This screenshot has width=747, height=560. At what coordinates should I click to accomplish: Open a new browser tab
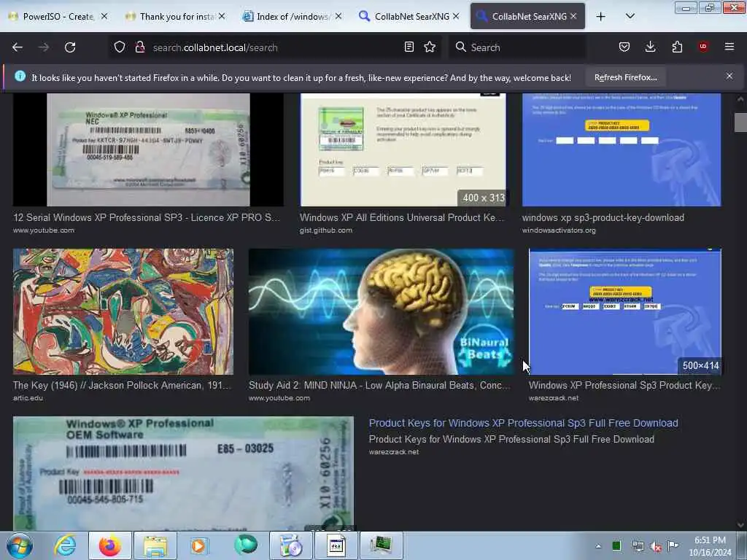tap(601, 16)
